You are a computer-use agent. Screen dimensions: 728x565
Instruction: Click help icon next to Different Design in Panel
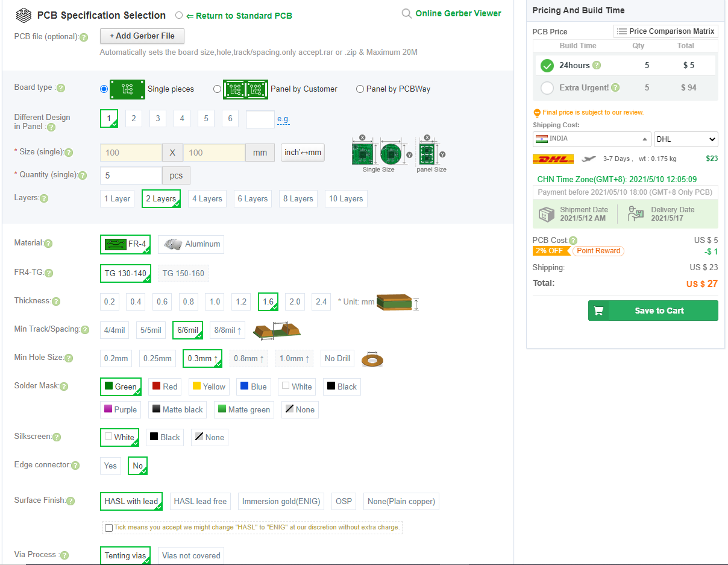51,127
